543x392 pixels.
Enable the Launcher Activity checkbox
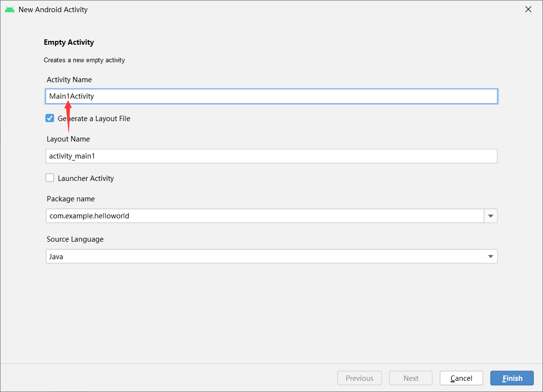click(50, 178)
